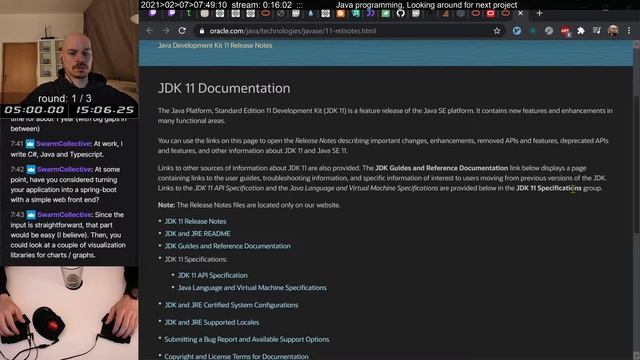This screenshot has height=360, width=640.
Task: Switch to the water drop icon tab
Action: 311,13
